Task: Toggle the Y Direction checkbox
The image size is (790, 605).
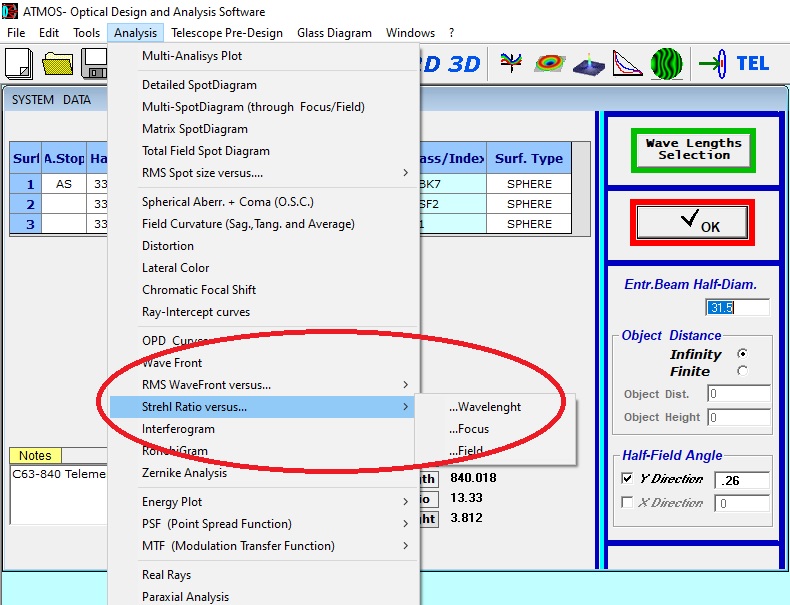Action: point(627,478)
